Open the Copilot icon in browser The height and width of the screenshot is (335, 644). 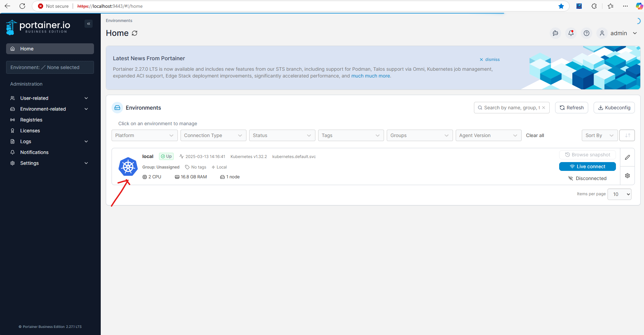(639, 6)
